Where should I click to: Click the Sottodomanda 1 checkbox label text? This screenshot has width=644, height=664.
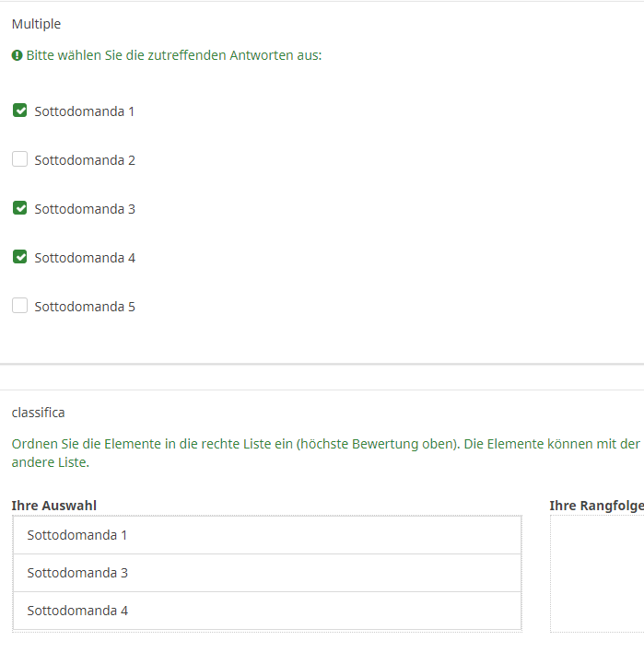click(x=85, y=111)
